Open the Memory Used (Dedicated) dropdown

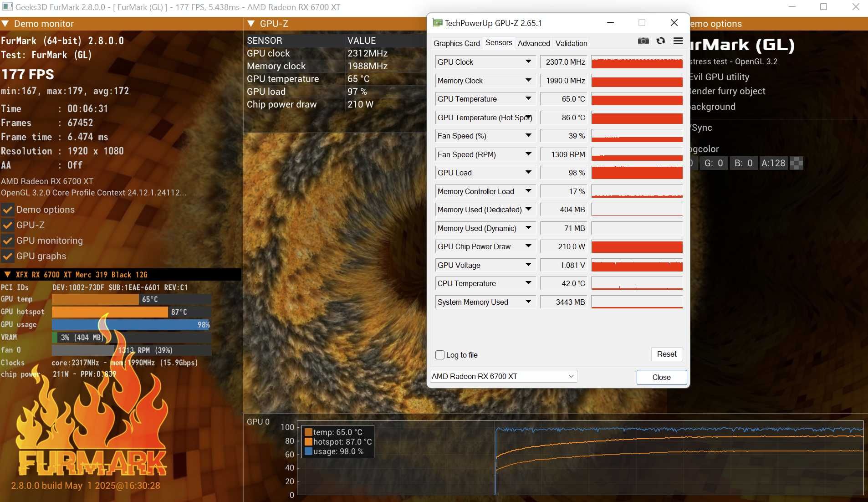tap(528, 210)
